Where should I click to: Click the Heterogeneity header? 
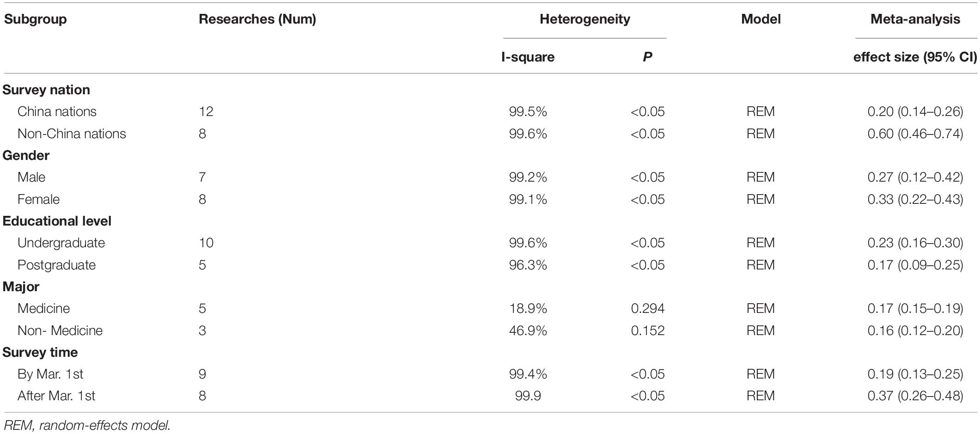click(584, 19)
